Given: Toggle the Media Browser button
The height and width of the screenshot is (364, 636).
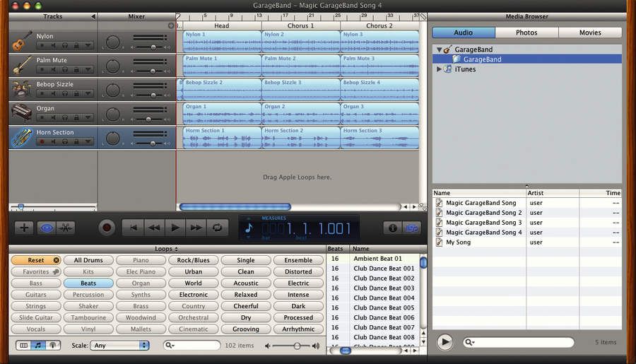Looking at the screenshot, I should pyautogui.click(x=412, y=228).
